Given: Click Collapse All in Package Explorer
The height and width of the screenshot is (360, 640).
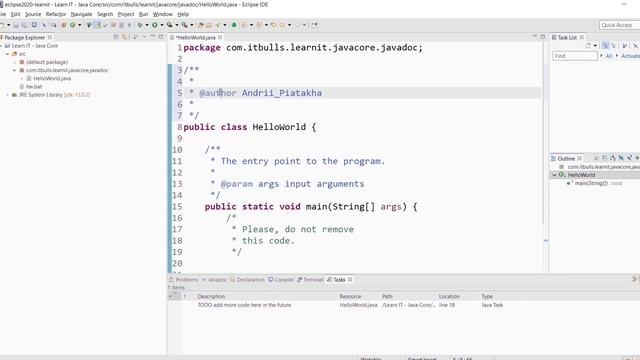Looking at the screenshot, I should click(116, 37).
